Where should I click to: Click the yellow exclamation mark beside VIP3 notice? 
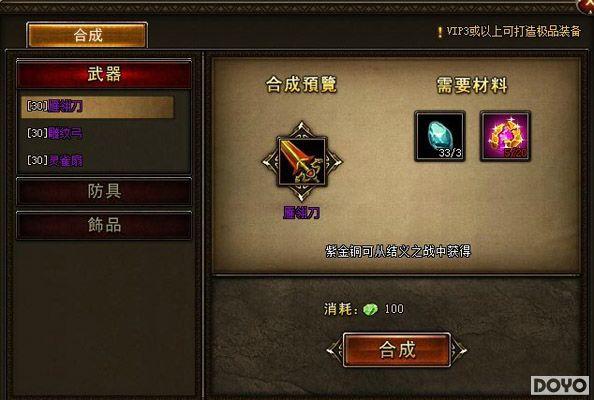point(440,32)
